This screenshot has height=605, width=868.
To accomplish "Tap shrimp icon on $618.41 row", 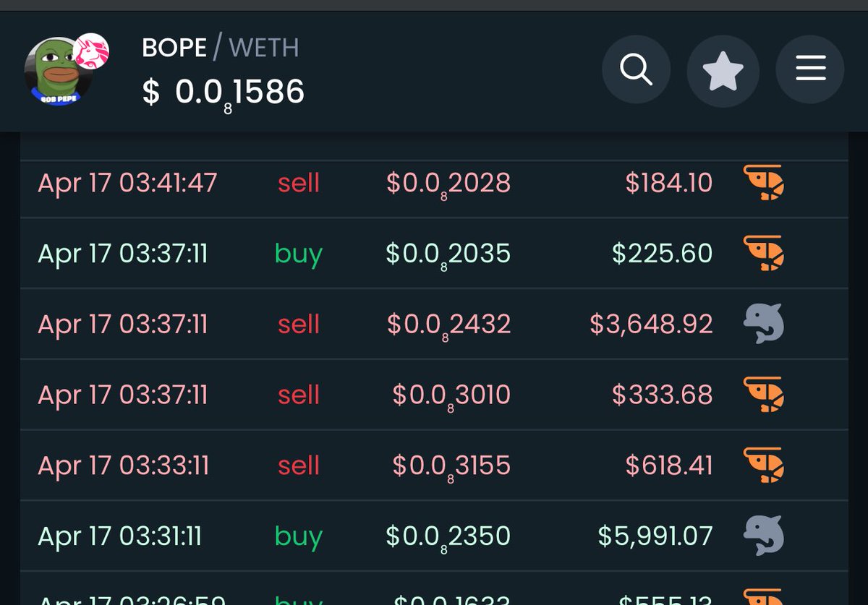I will (x=764, y=465).
